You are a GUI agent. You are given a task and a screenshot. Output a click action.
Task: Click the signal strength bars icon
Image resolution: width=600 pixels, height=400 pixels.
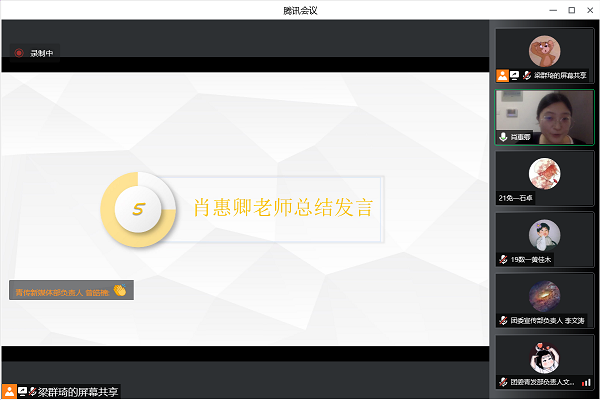coord(586,382)
